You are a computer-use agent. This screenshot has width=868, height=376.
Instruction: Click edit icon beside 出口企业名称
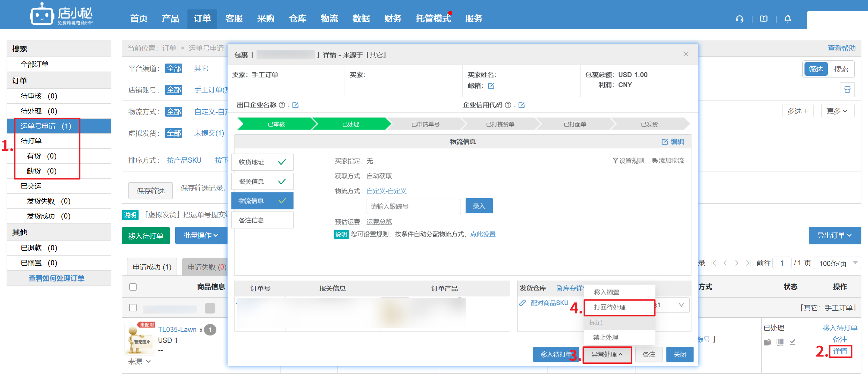tap(295, 105)
